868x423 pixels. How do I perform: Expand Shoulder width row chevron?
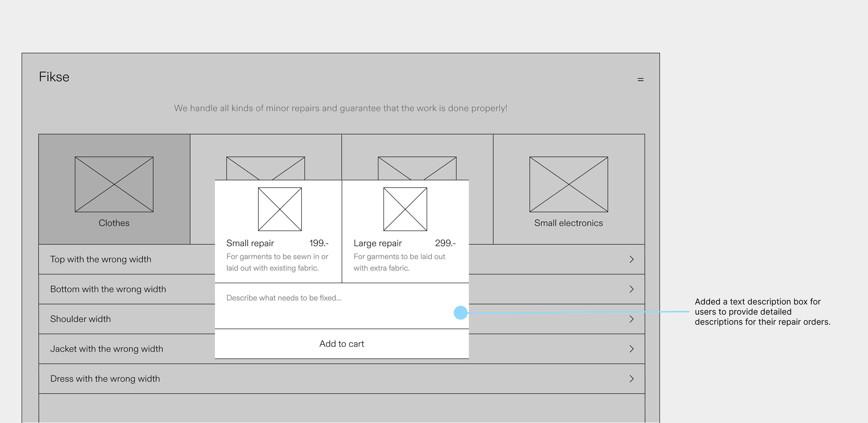click(631, 319)
